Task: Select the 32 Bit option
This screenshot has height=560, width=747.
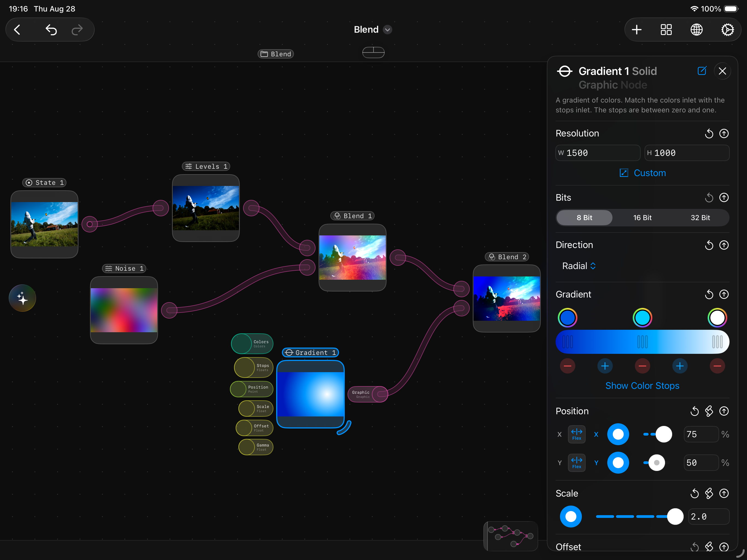Action: (x=700, y=217)
